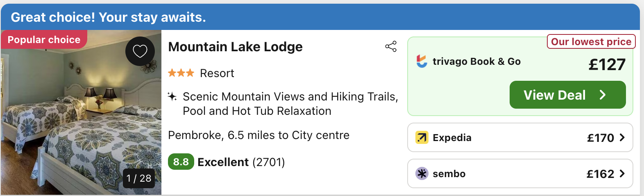Click the three-star rating icons

click(x=181, y=73)
